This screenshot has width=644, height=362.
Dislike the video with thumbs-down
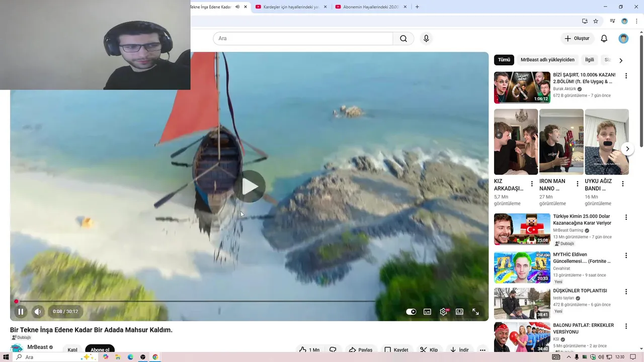(333, 350)
